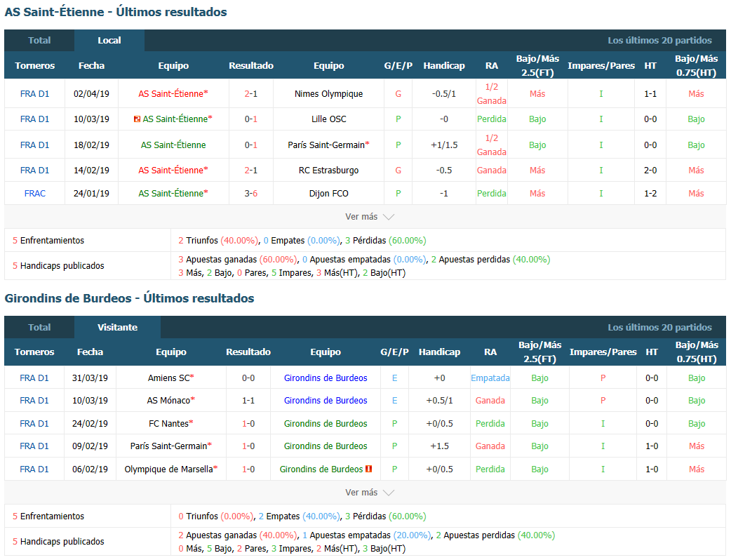
Task: Click HT score 2-0 for RC Estrasburgo match
Action: pyautogui.click(x=650, y=171)
